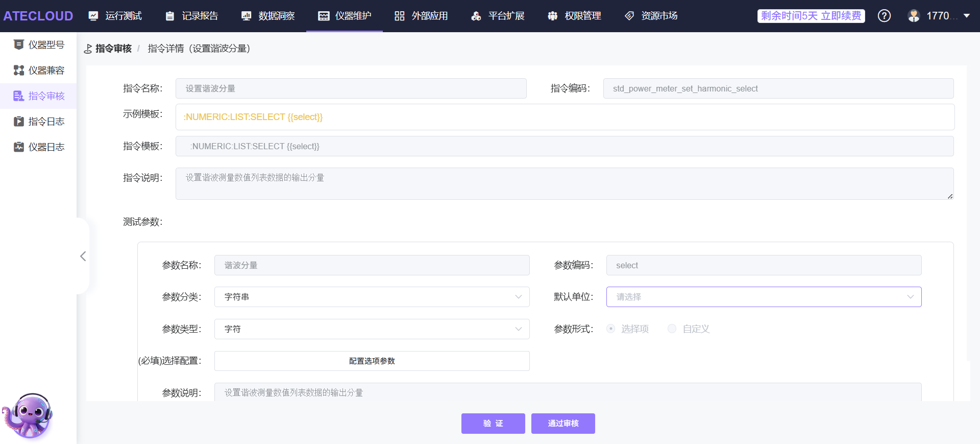The height and width of the screenshot is (444, 980).
Task: Click the 指令说明 textarea resize handle
Action: [950, 196]
